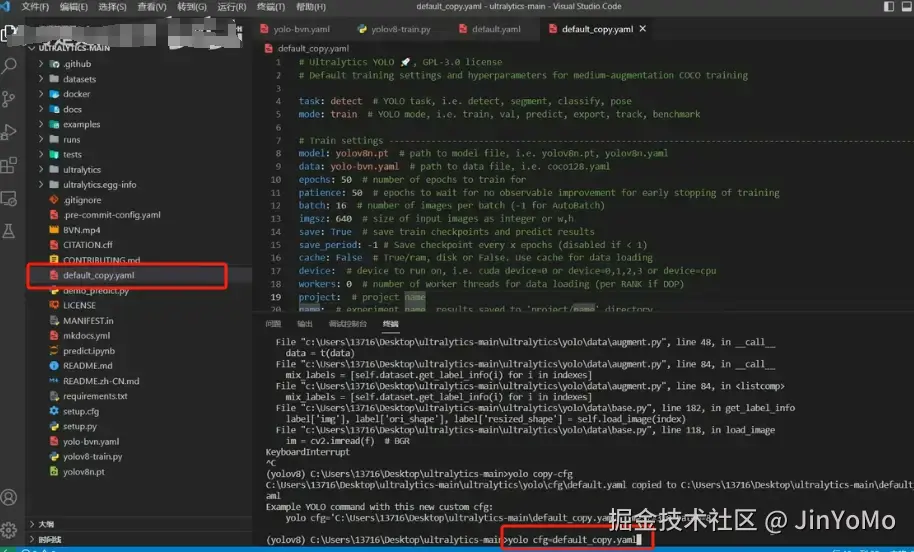The width and height of the screenshot is (914, 552).
Task: Open the README.md file
Action: 87,365
